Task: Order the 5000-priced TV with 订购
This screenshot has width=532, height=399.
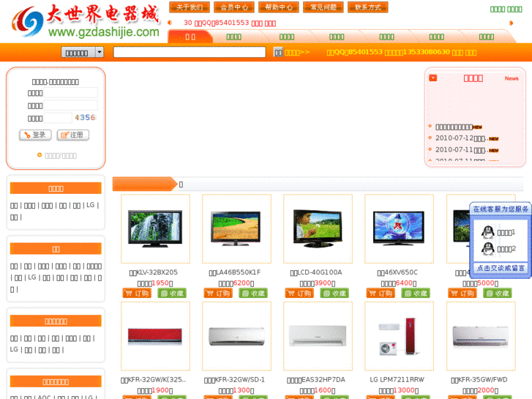Action: (462, 293)
